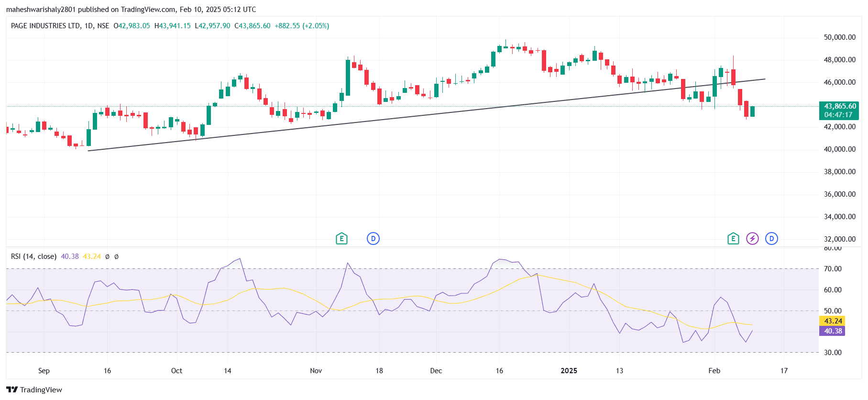Click the 38,000.00 price axis label
868x400 pixels.
point(839,172)
